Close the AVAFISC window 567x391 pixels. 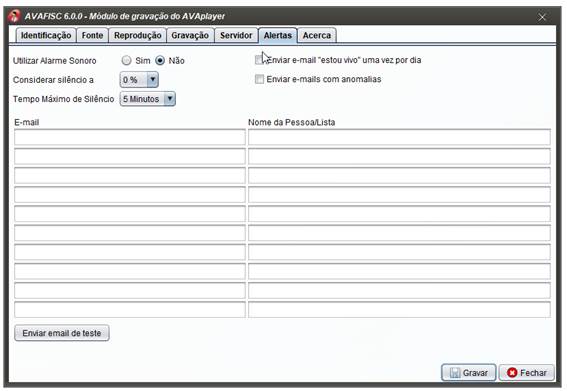click(x=542, y=17)
